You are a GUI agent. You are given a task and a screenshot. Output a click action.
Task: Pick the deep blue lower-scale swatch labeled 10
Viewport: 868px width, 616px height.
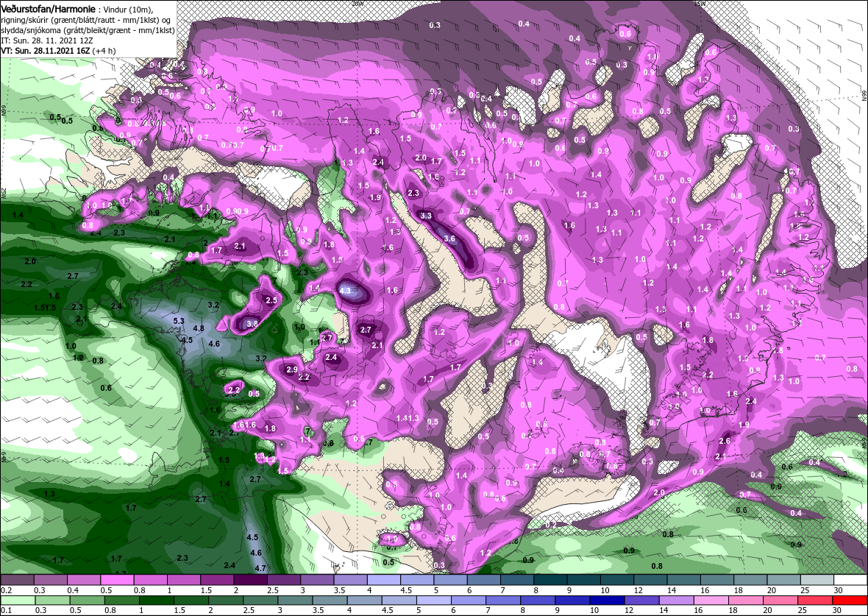point(608,601)
